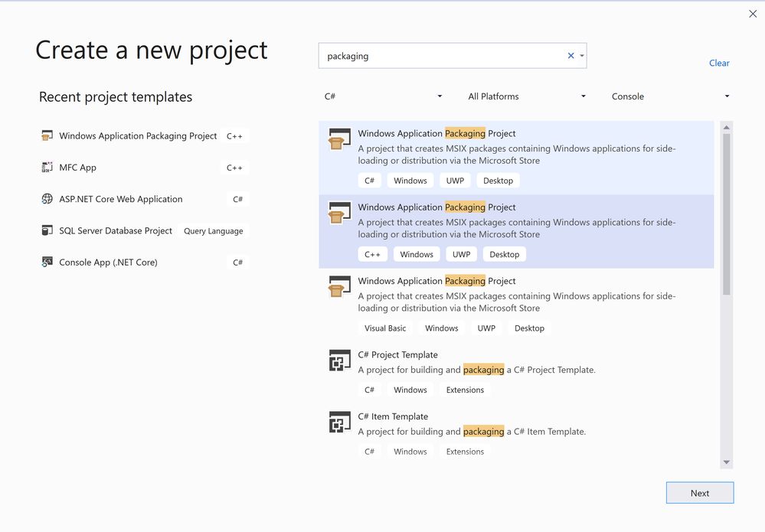Click the template list scrollbar thumb

727,214
